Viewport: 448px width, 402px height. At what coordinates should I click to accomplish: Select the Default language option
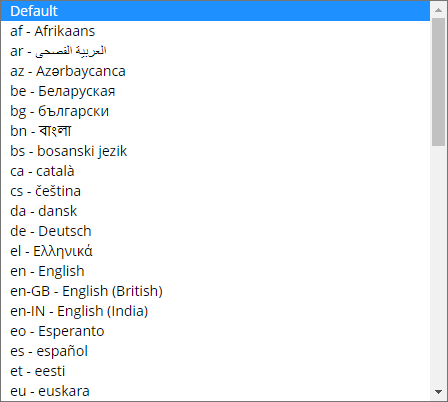point(215,11)
